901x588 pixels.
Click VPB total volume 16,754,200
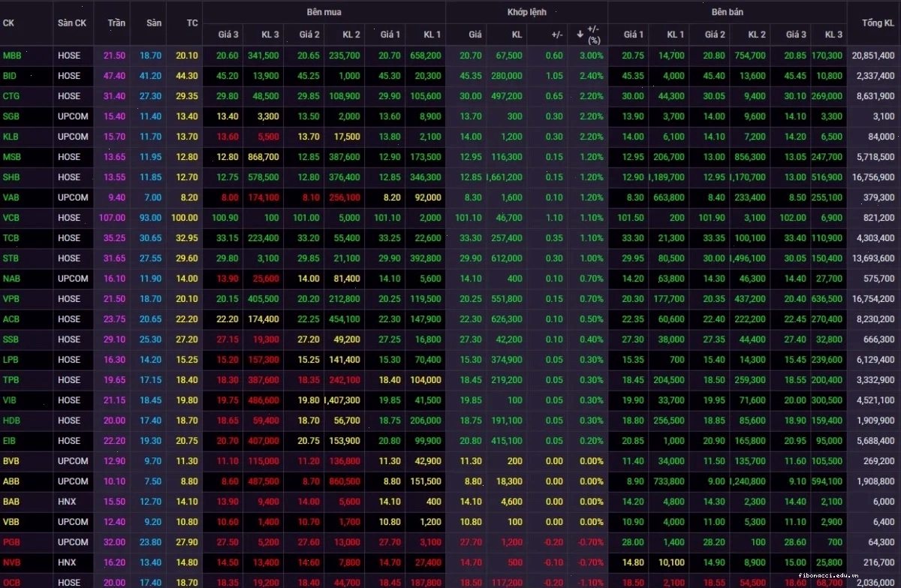[x=873, y=299]
